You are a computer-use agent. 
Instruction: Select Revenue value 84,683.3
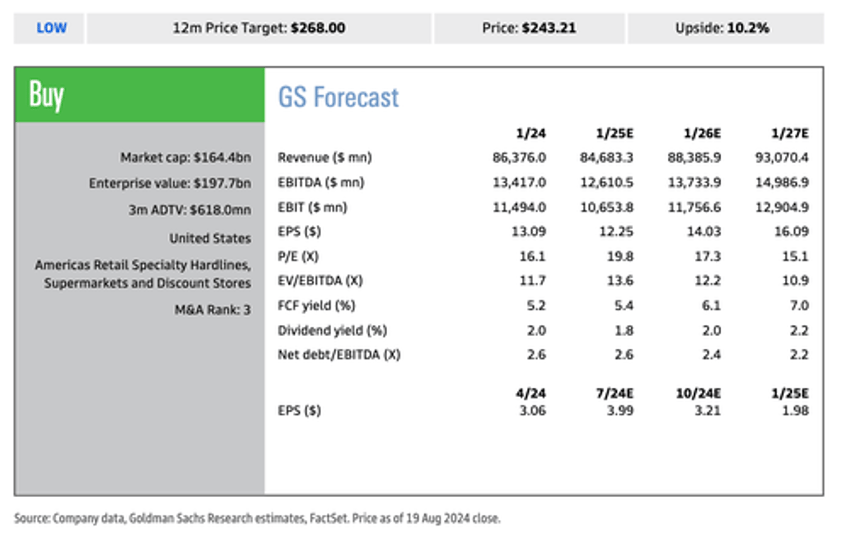(x=607, y=157)
